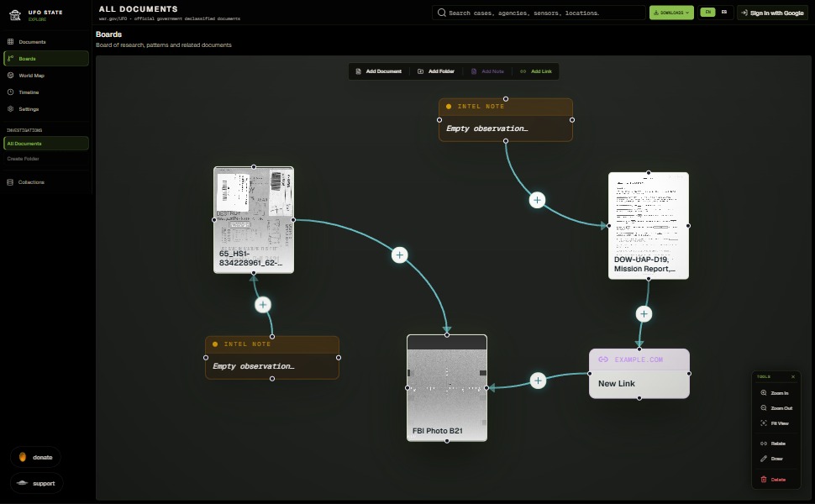The image size is (815, 504).
Task: Click Add Note in board toolbar
Action: (x=487, y=71)
